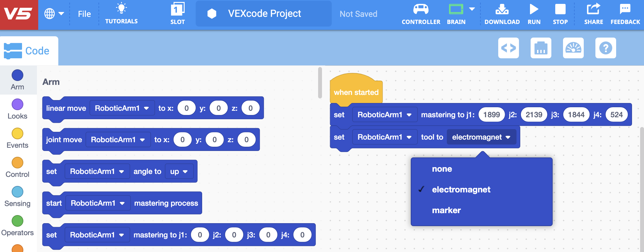644x252 pixels.
Task: Click y value in joint move block
Action: pyautogui.click(x=214, y=140)
